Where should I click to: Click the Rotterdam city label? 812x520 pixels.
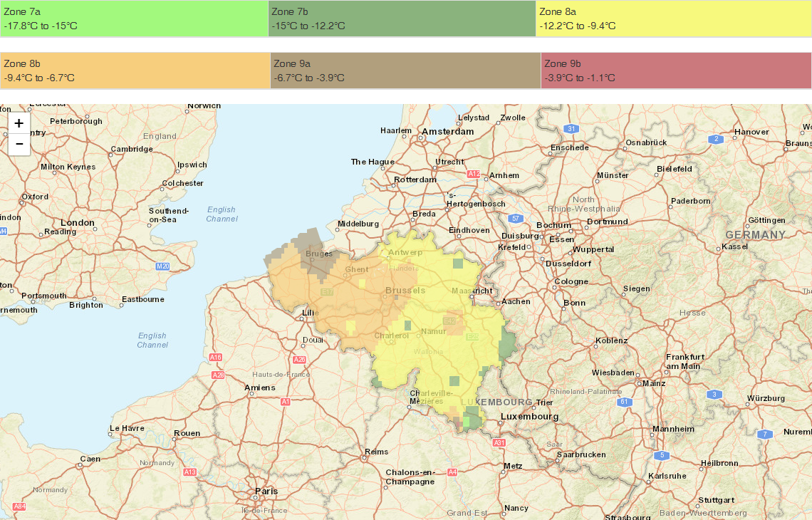pyautogui.click(x=415, y=180)
